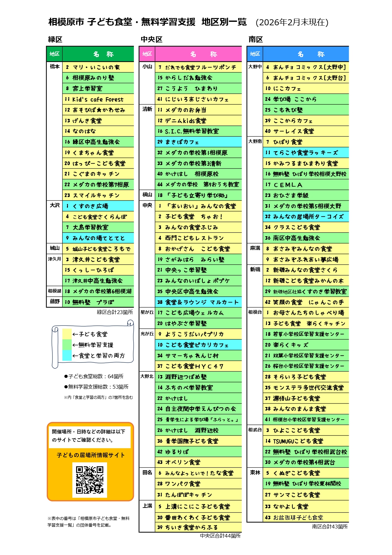The image size is (392, 555).
Task: Click the blue 名称 header of 南区 table
Action: [x=306, y=54]
